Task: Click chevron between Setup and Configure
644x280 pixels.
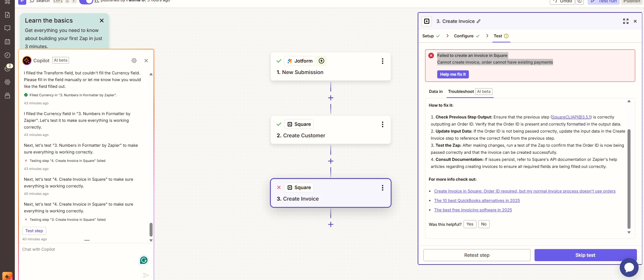Action: click(x=447, y=36)
